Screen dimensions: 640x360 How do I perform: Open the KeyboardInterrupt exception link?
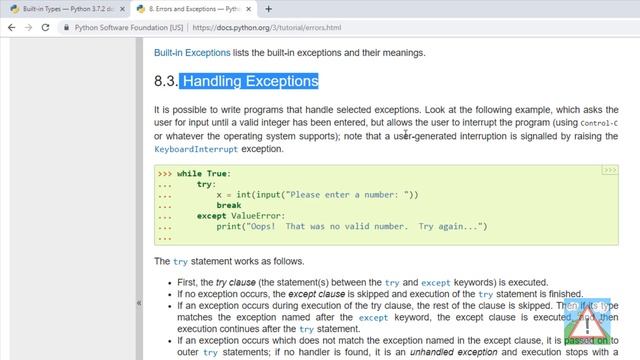[x=196, y=149]
